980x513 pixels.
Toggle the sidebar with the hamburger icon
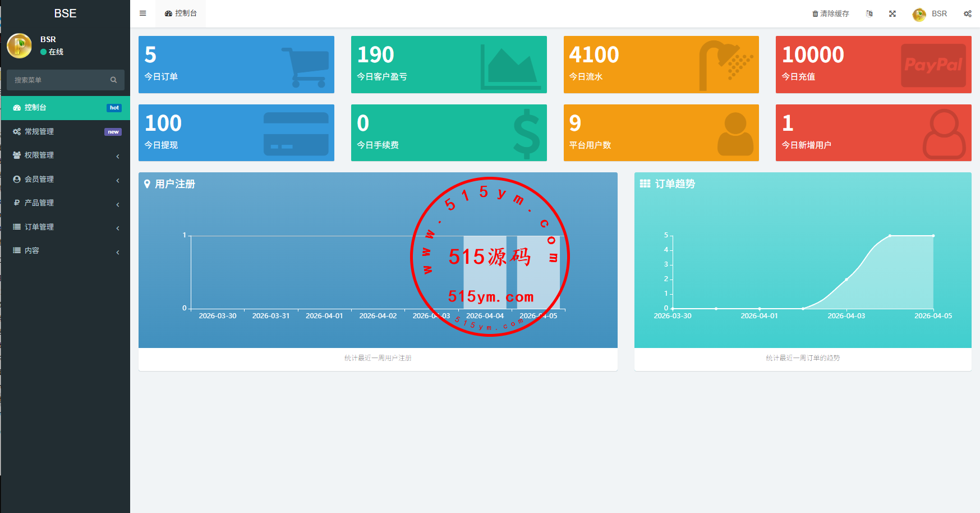coord(143,13)
